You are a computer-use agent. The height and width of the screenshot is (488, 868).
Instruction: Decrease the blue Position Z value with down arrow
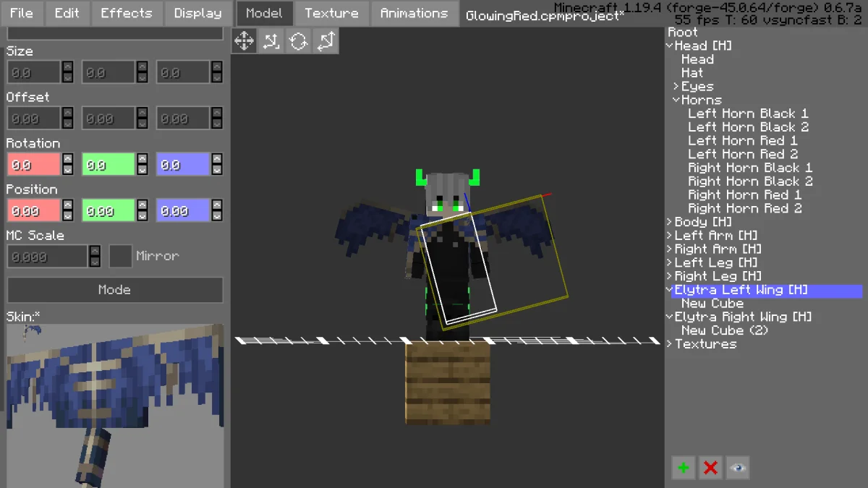pyautogui.click(x=217, y=216)
